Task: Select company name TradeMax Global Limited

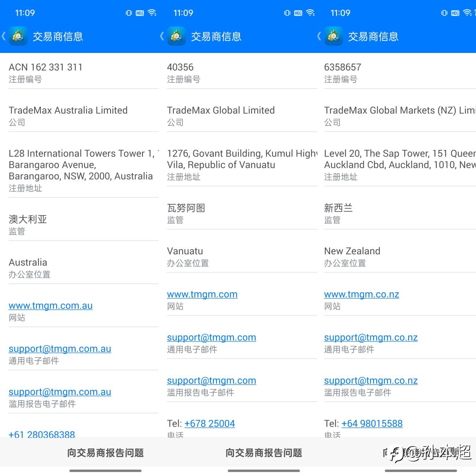Action: click(221, 110)
